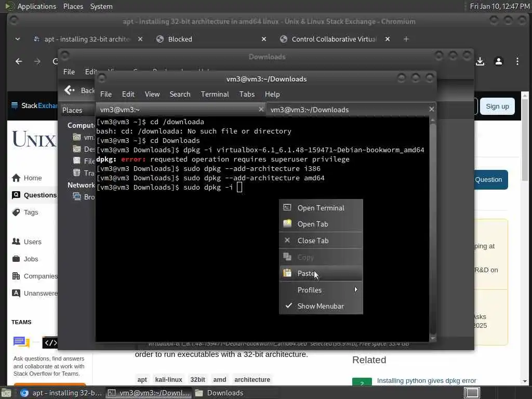532x399 pixels.
Task: Click the apt tag below the question
Action: point(142,380)
